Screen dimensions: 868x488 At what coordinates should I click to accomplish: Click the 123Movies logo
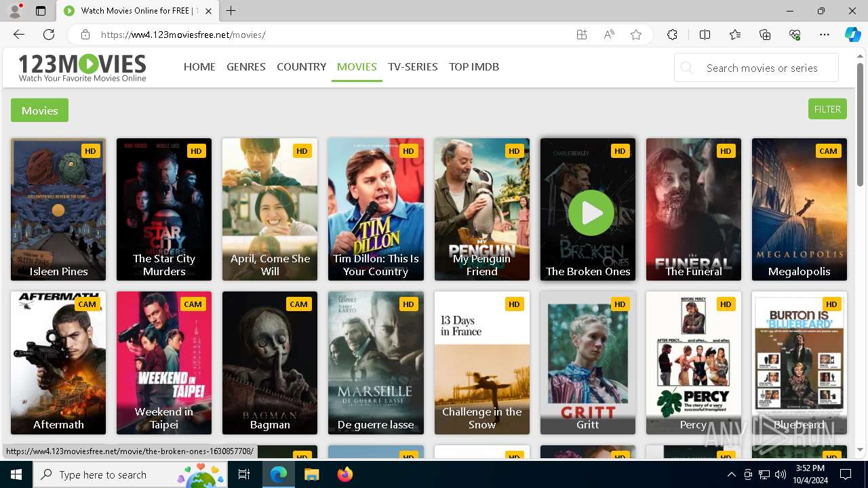click(x=82, y=68)
